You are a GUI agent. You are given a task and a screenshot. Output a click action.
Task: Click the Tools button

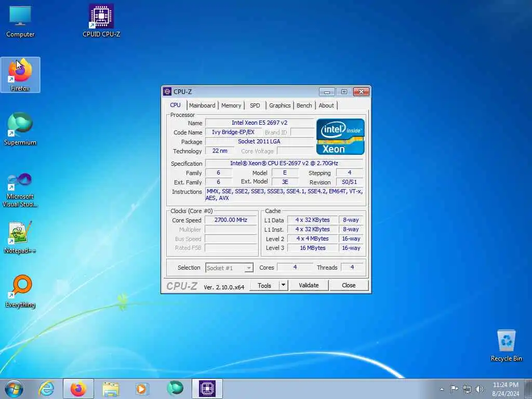click(x=264, y=286)
